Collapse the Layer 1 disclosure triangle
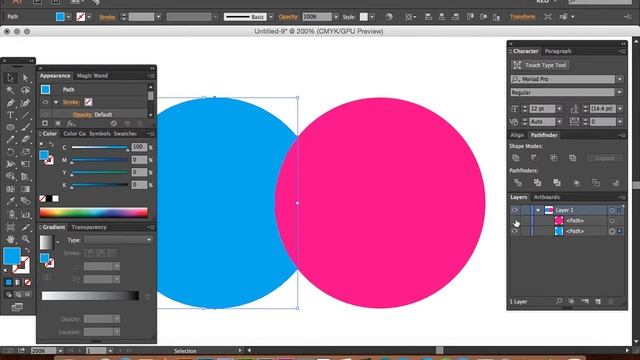 click(538, 210)
